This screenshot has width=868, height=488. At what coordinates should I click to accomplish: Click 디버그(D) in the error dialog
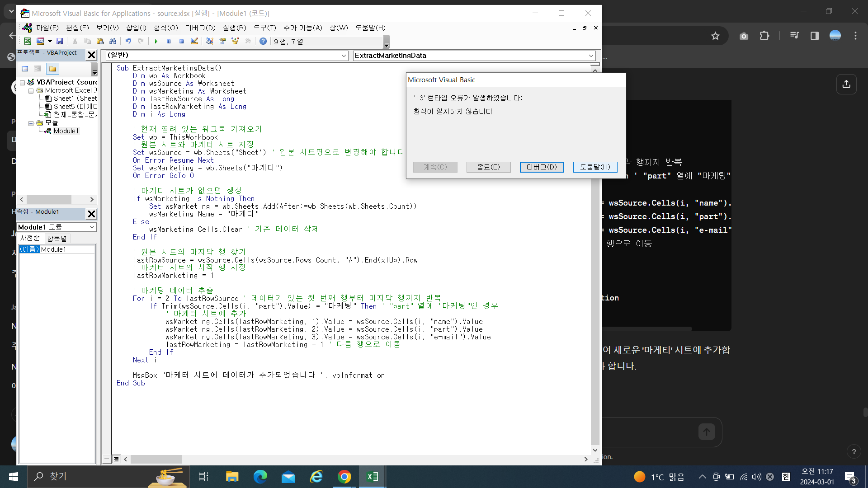tap(542, 167)
